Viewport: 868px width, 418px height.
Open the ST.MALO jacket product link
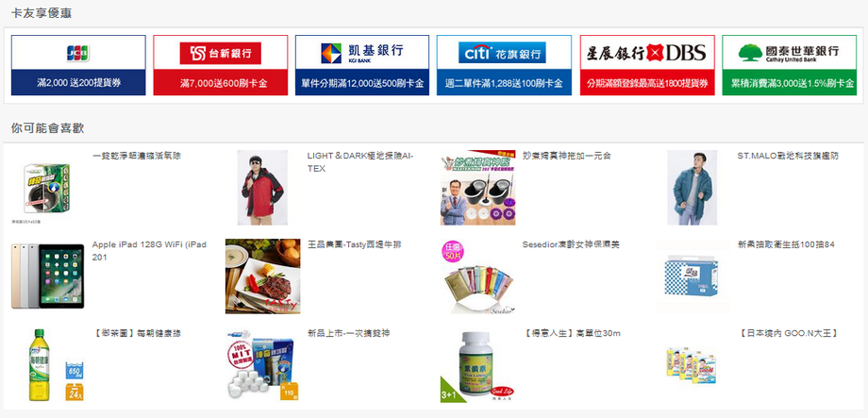click(x=788, y=156)
